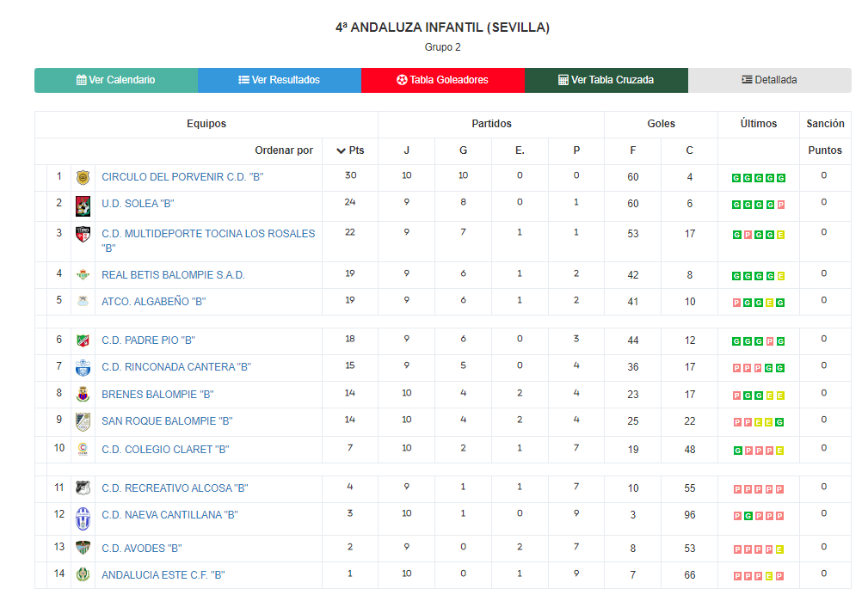Click Rinconada Cantera team crest

click(83, 367)
